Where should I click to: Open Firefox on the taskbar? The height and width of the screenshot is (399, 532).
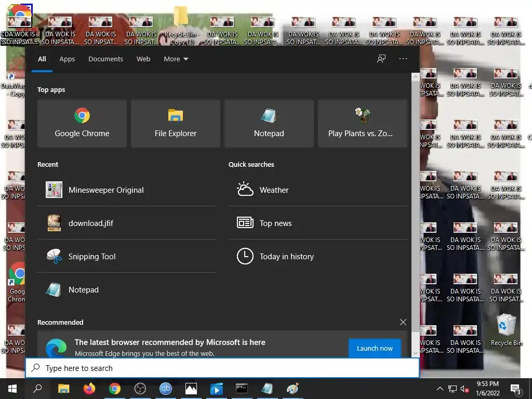[x=89, y=389]
